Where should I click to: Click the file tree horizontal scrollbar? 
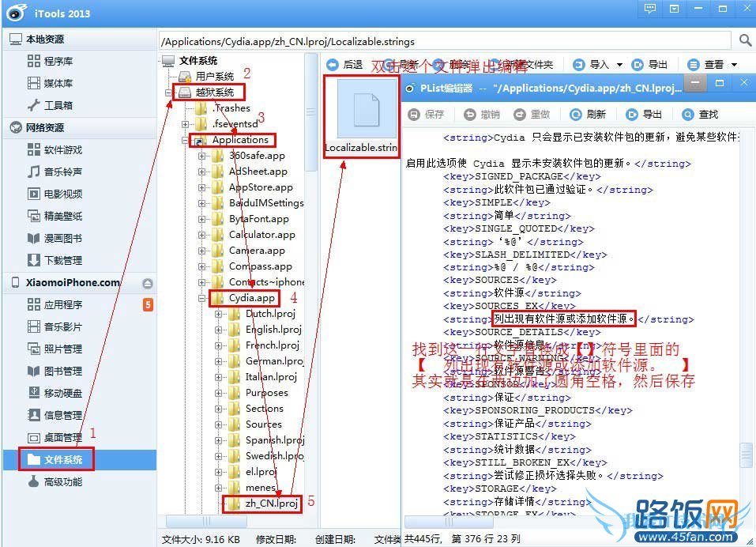coord(206,522)
